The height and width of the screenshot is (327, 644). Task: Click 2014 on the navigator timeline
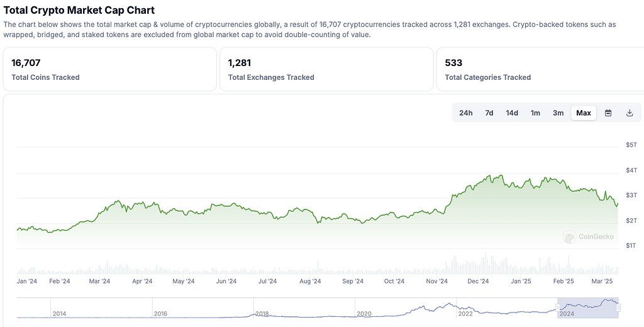point(60,313)
